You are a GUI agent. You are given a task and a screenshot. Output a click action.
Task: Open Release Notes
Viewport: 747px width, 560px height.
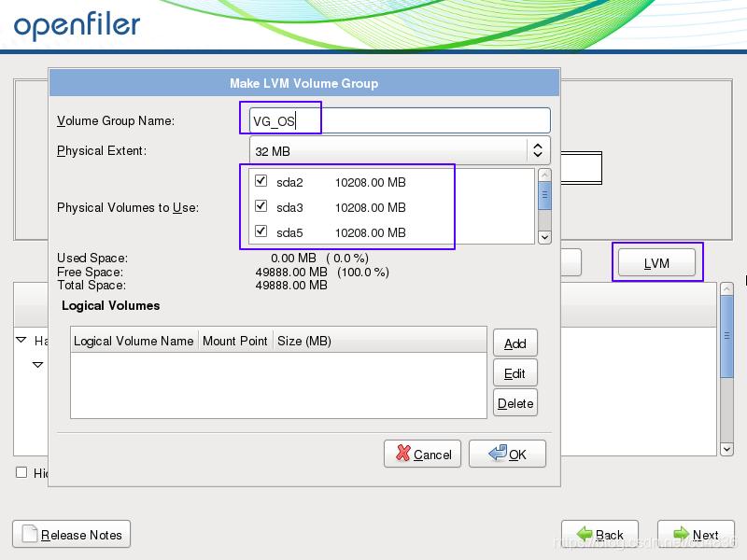72,534
